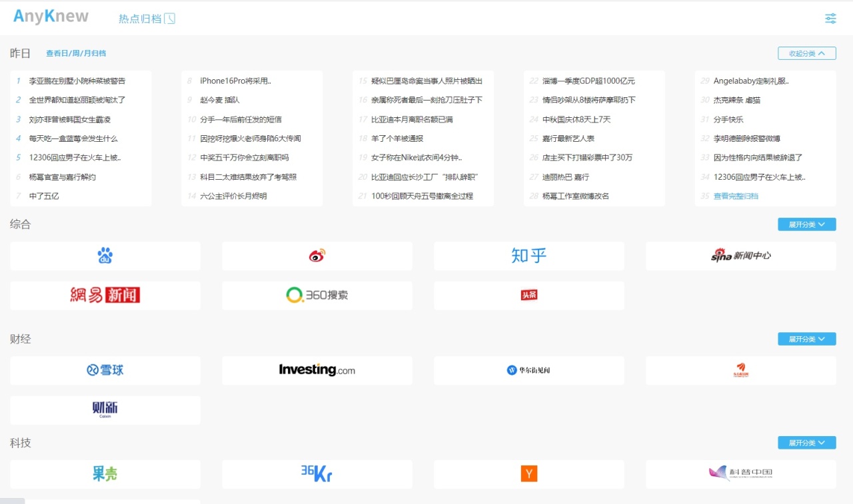Open the Baidu paw logo card
Image resolution: width=853 pixels, height=504 pixels.
click(105, 256)
